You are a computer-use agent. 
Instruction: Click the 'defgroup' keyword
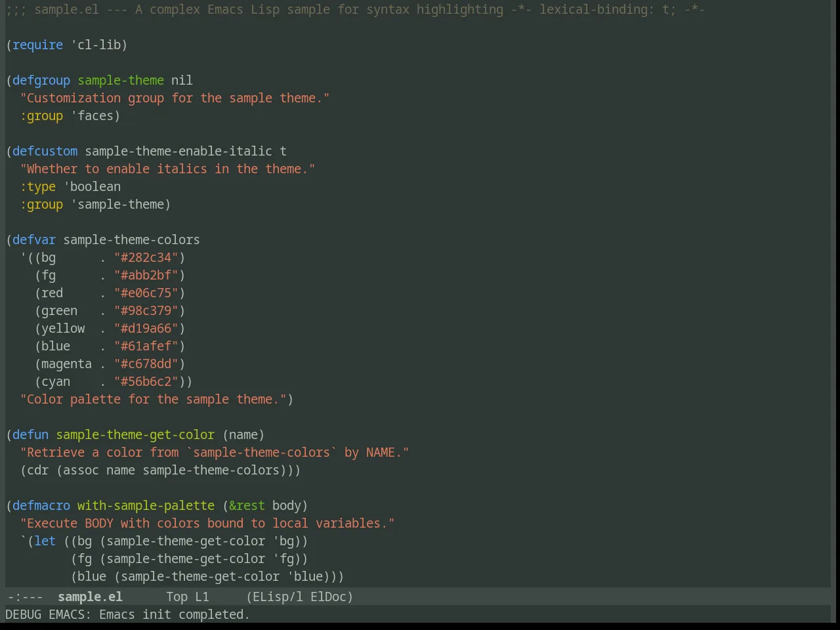41,80
